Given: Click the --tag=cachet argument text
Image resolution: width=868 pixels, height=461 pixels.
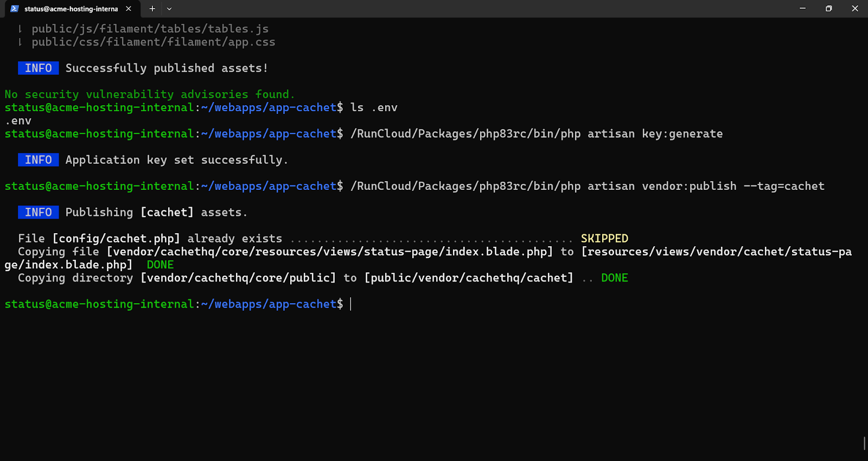Looking at the screenshot, I should tap(783, 187).
